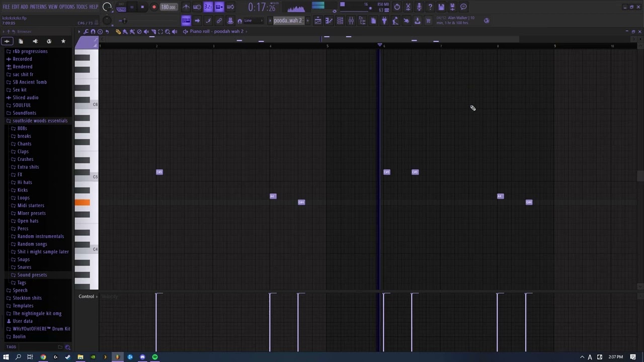
Task: Open help question mark icon
Action: (430, 7)
